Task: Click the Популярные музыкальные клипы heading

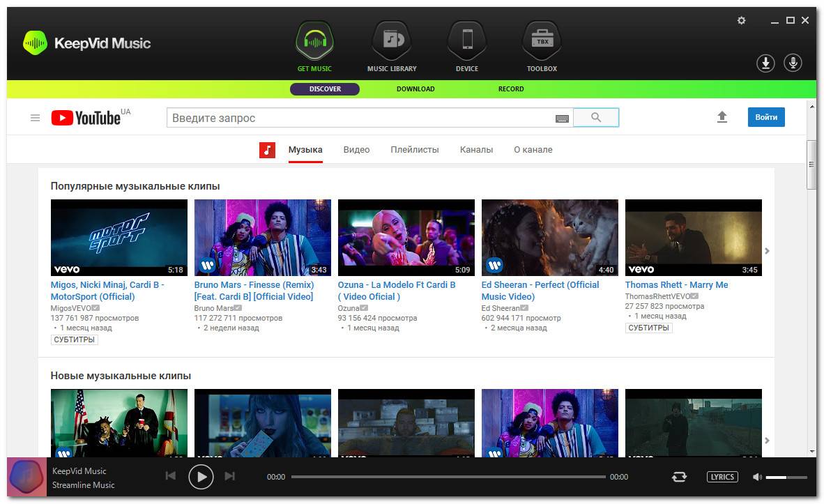Action: point(135,186)
